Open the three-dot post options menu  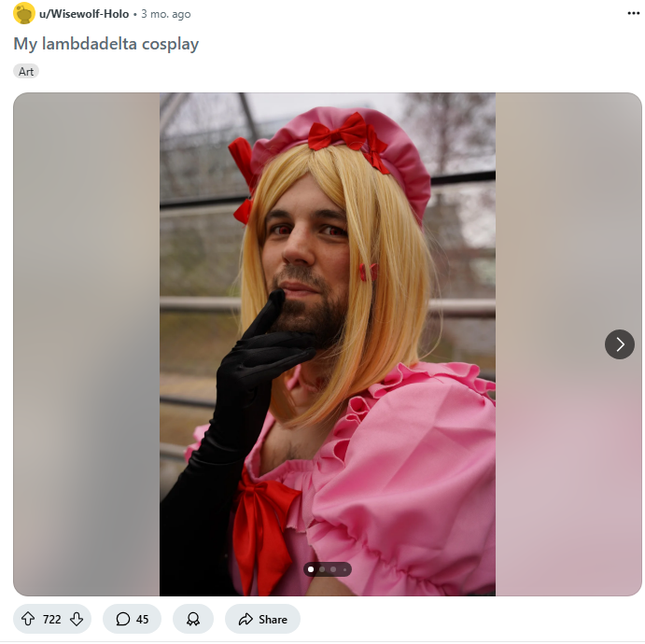click(x=634, y=14)
